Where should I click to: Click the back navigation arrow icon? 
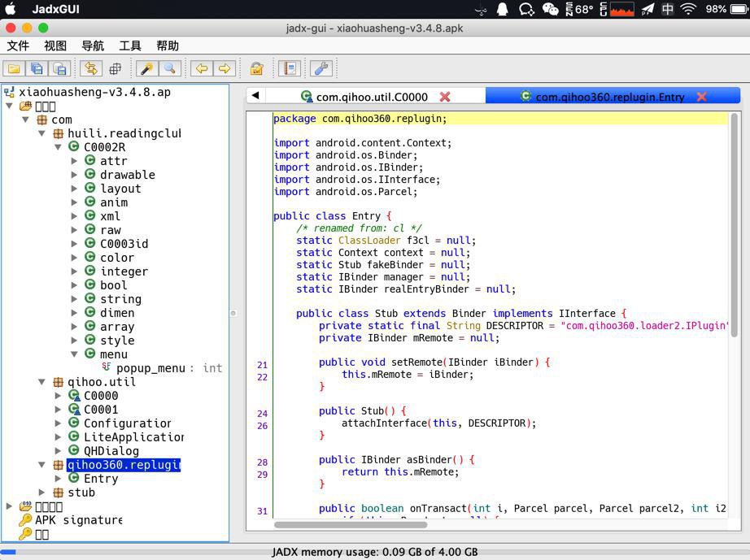click(x=202, y=69)
